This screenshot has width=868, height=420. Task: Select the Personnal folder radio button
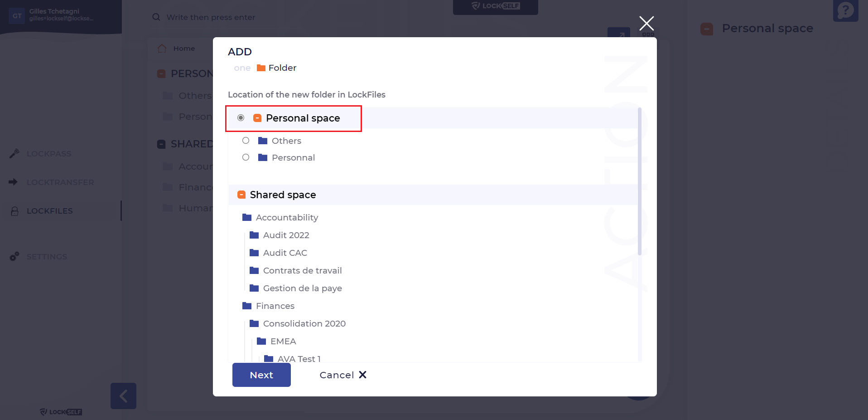(246, 157)
